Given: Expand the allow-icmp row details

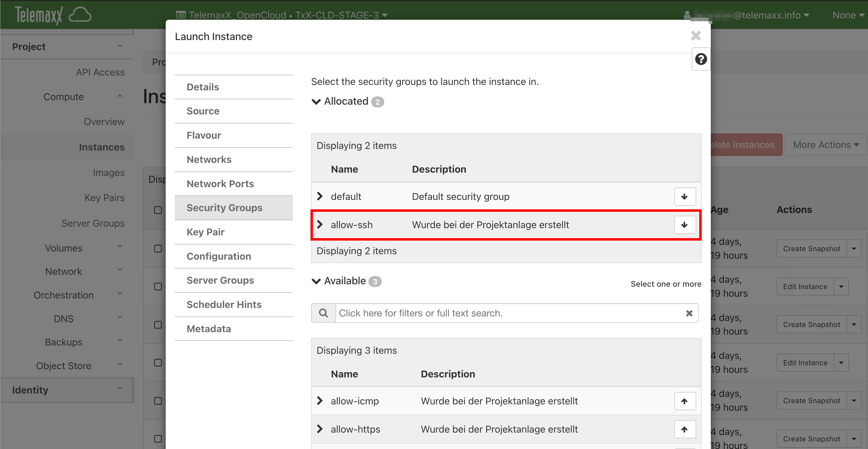Looking at the screenshot, I should (320, 400).
